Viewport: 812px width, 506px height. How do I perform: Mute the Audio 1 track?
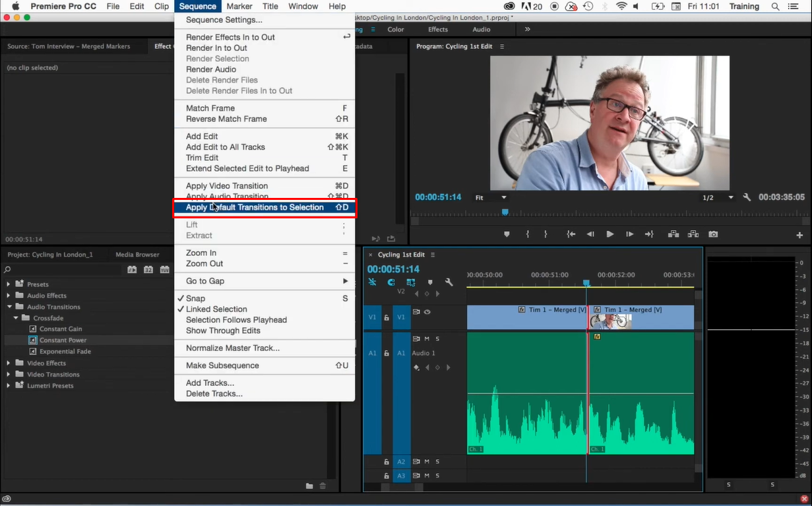427,338
